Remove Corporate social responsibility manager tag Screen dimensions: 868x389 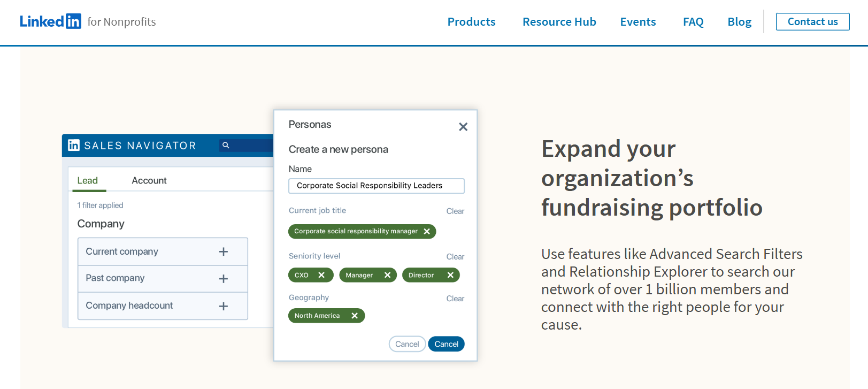[x=427, y=232]
